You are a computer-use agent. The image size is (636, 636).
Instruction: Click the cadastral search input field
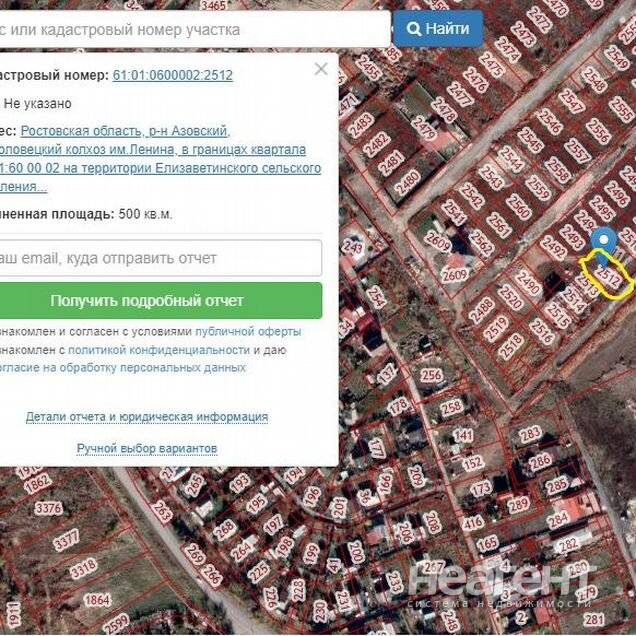click(190, 29)
